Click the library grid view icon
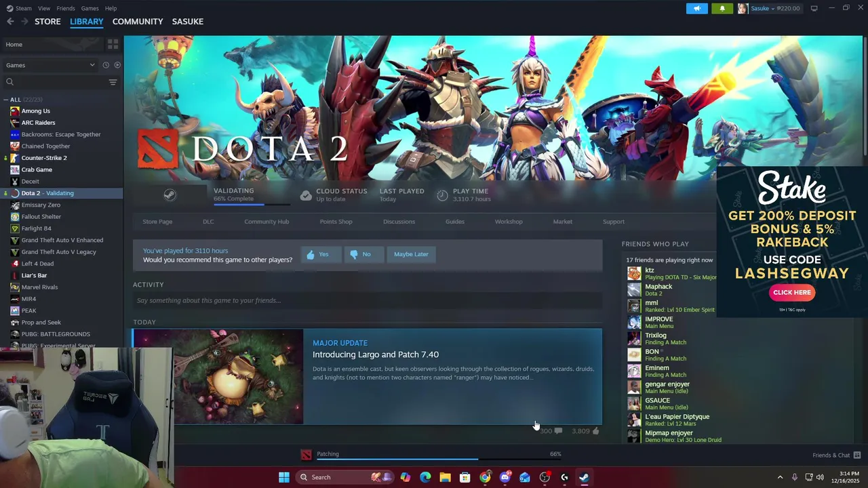The image size is (868, 488). click(113, 44)
